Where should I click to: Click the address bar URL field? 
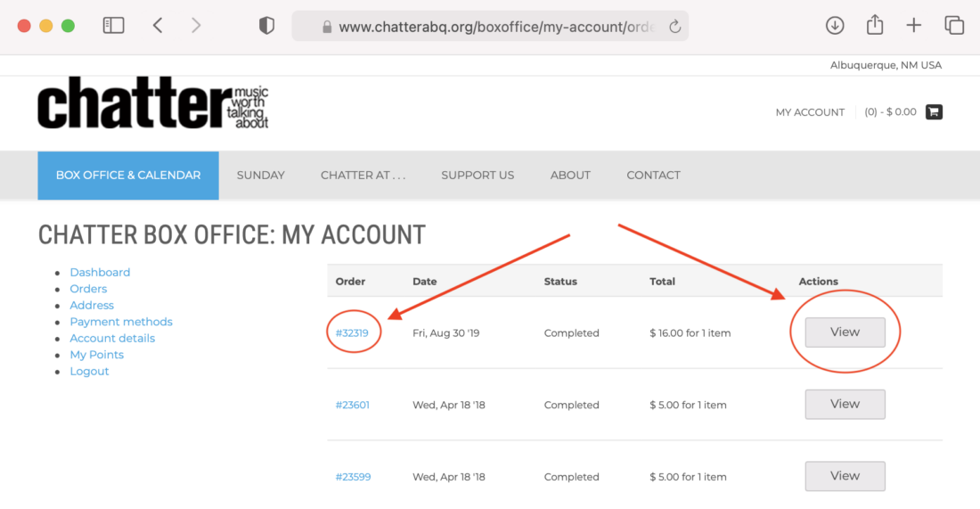(x=490, y=26)
